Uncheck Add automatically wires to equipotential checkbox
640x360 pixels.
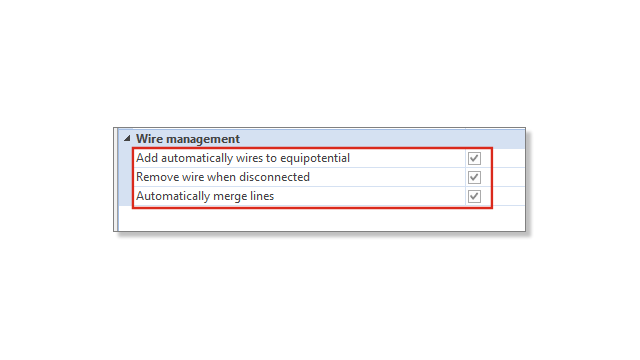click(x=474, y=158)
